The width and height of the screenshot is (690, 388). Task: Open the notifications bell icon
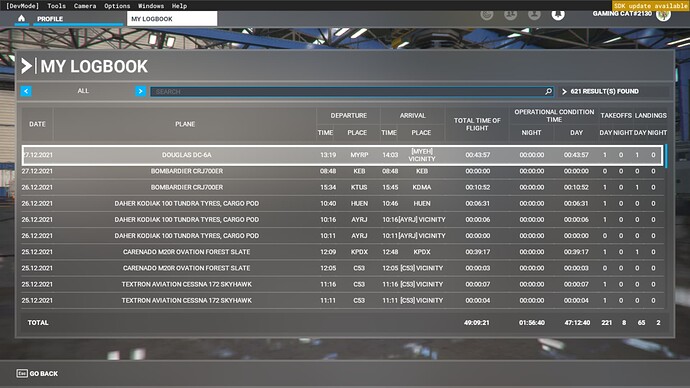[x=558, y=15]
